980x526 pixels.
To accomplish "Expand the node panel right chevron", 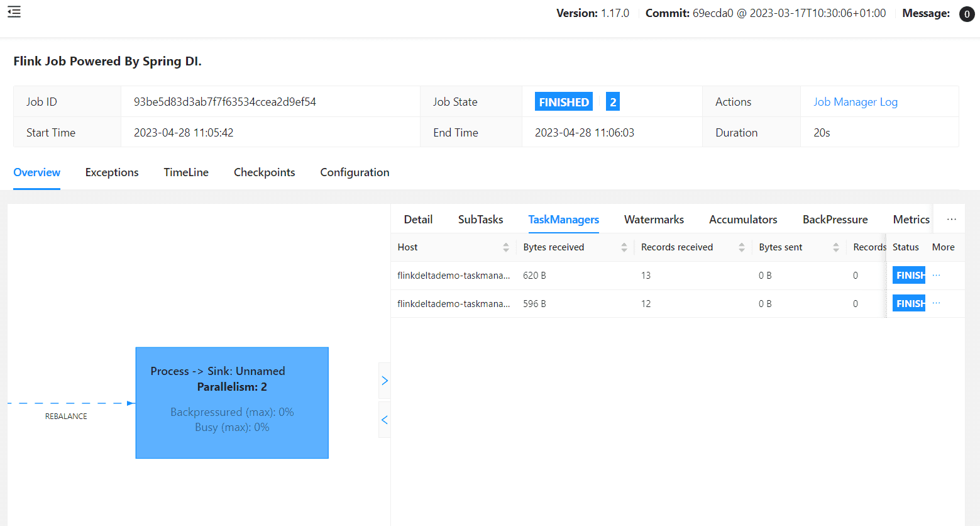I will [385, 381].
